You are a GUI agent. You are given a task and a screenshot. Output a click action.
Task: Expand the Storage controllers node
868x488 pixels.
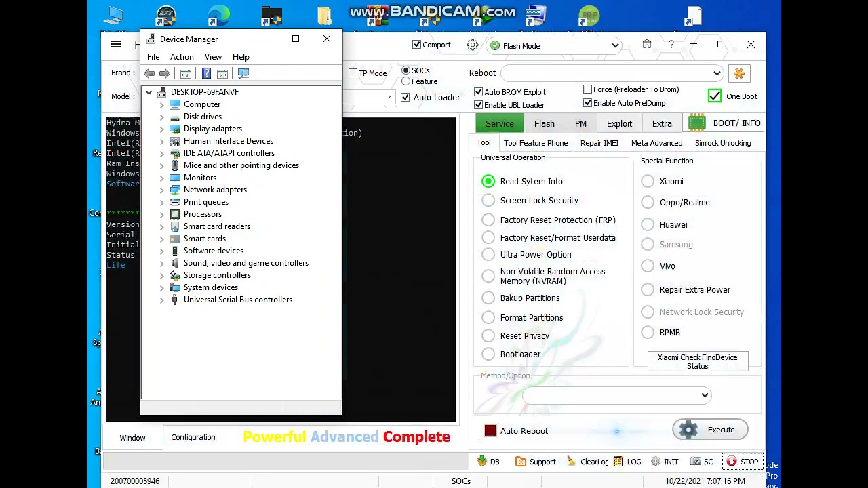click(x=162, y=275)
